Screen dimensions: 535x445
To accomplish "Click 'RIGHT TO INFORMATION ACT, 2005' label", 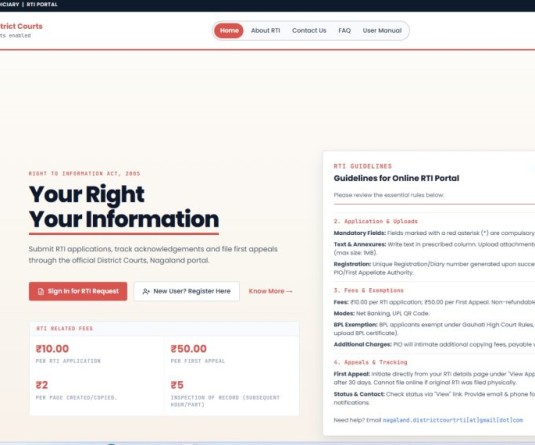I will pyautogui.click(x=84, y=173).
